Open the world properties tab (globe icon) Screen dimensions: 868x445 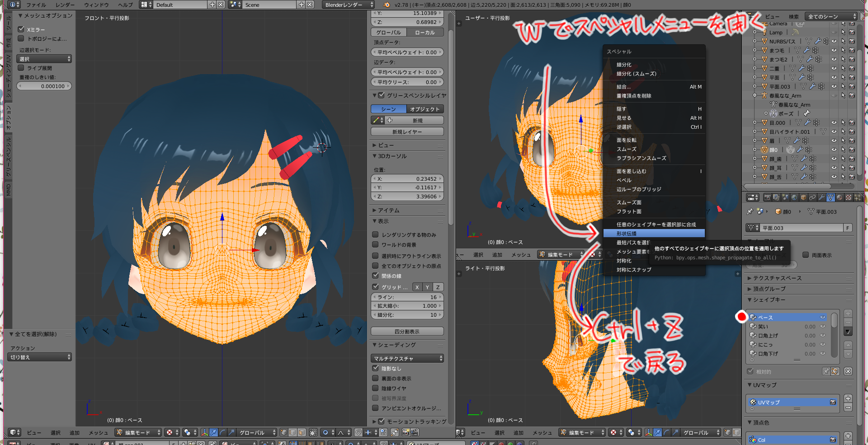794,197
